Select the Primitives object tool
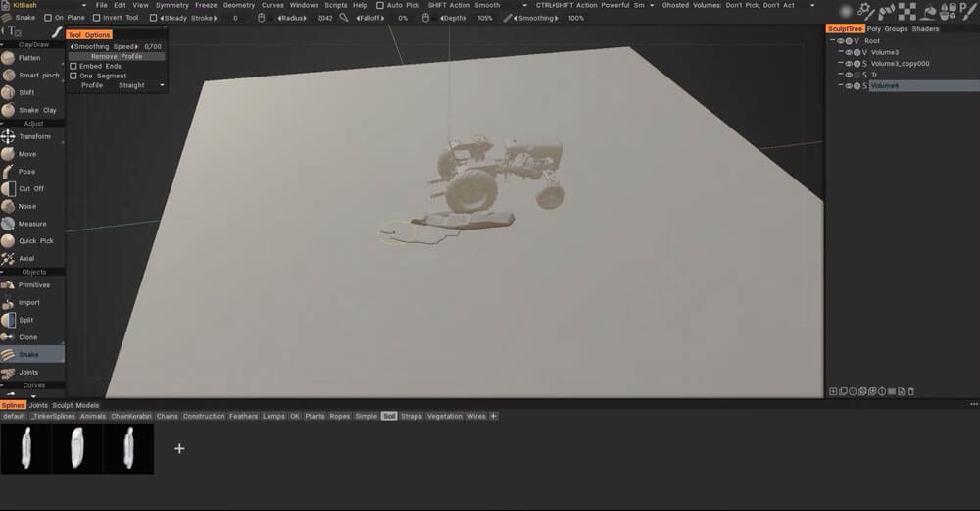Image resolution: width=980 pixels, height=511 pixels. pos(33,285)
